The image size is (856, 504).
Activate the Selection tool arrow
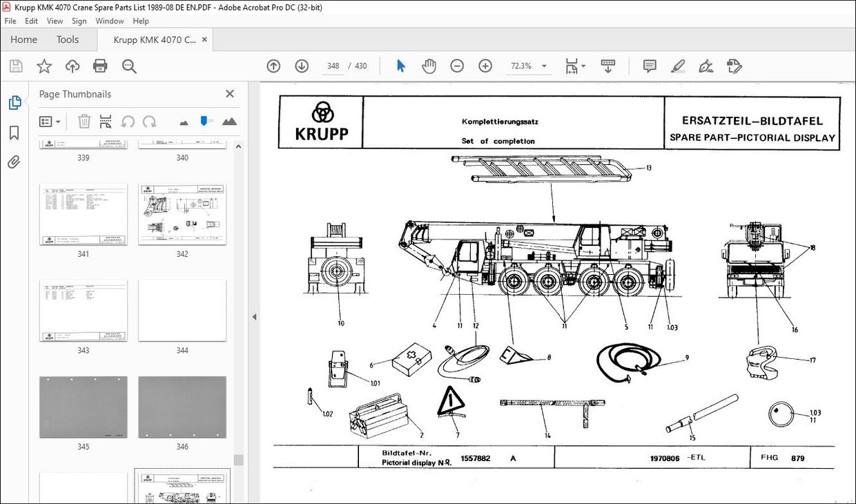(400, 66)
